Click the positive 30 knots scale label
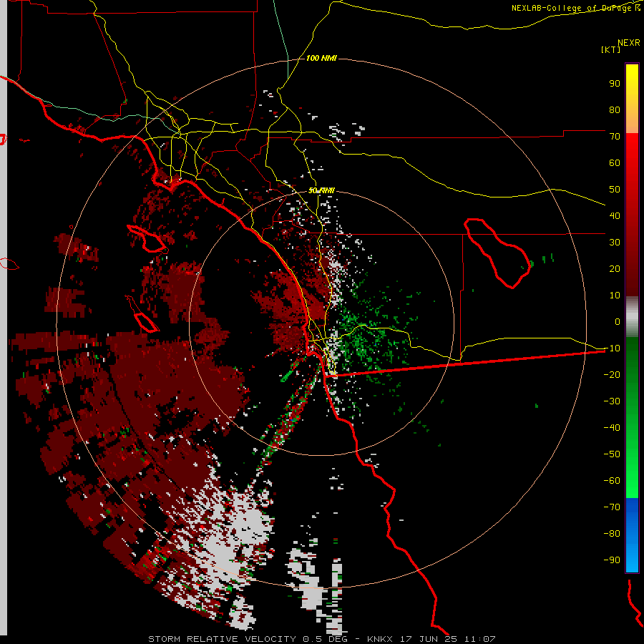 point(615,243)
